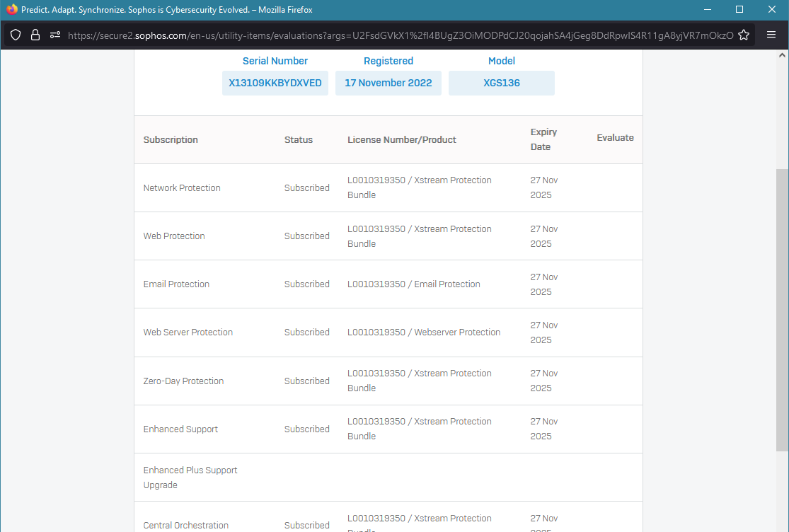Click the Serial Number heading
The width and height of the screenshot is (789, 532).
point(275,61)
